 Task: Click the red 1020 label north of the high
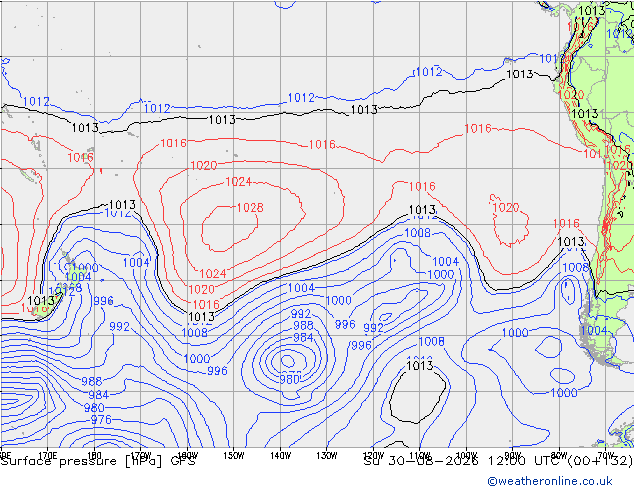click(x=204, y=166)
